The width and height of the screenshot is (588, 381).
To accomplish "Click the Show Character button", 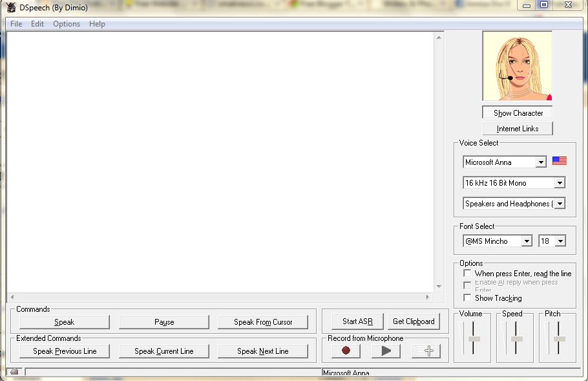I will [518, 113].
